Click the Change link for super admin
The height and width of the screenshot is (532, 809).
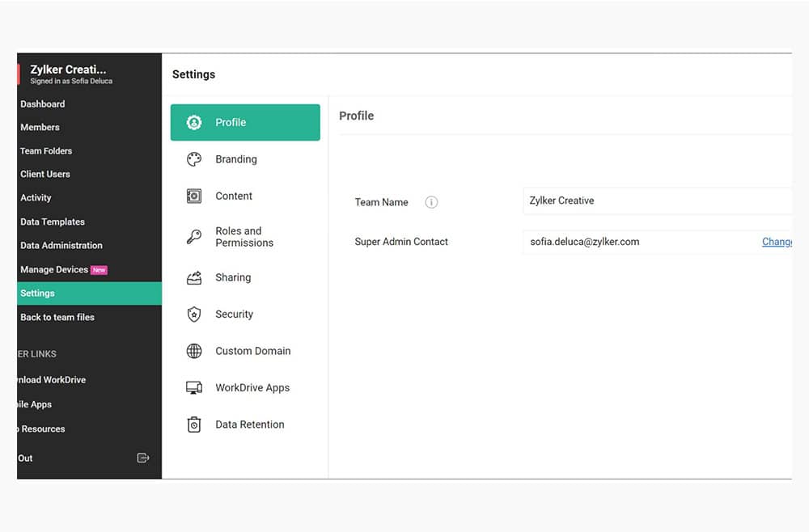pyautogui.click(x=777, y=242)
